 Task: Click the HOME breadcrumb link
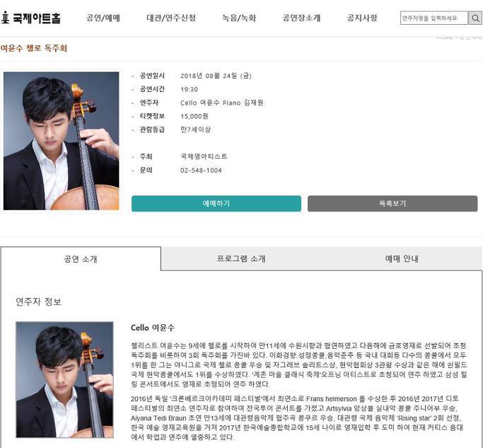tap(444, 38)
